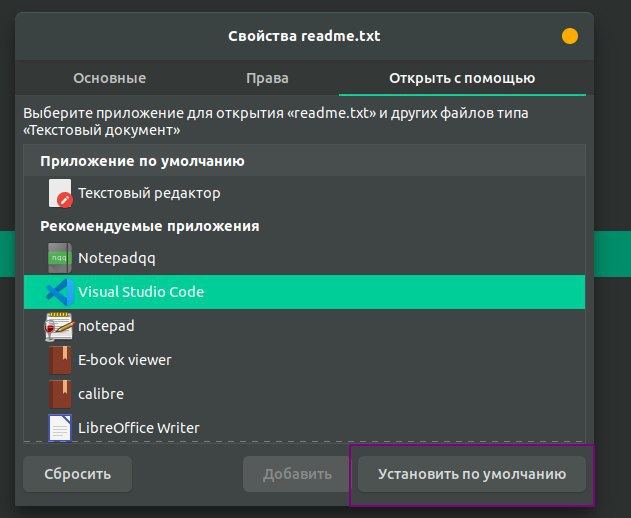Switch to the Основные tab
631x518 pixels.
click(109, 78)
